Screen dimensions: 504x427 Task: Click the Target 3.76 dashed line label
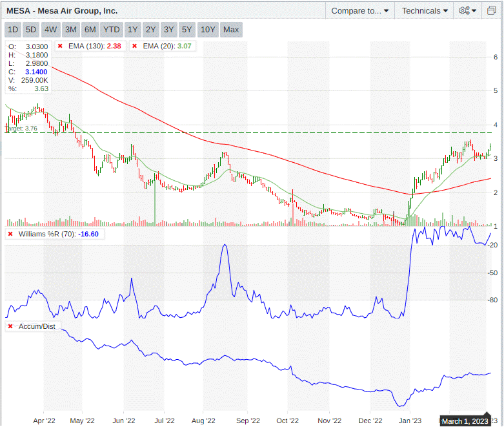[x=23, y=129]
